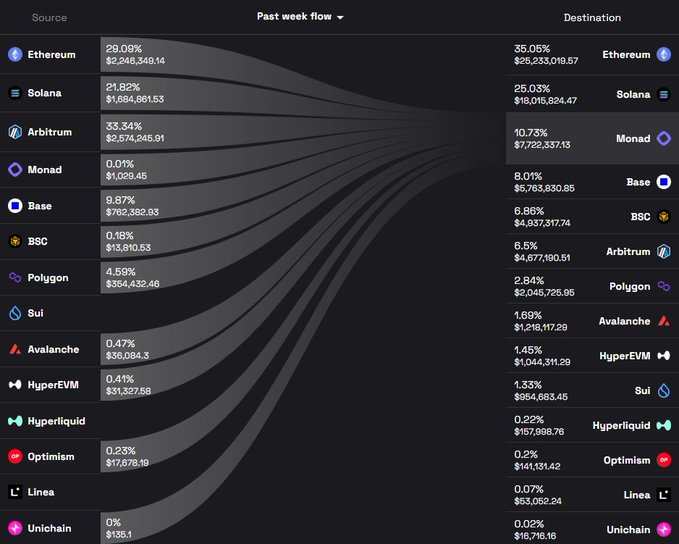679x544 pixels.
Task: Click the Linea icon in Source column
Action: click(15, 492)
